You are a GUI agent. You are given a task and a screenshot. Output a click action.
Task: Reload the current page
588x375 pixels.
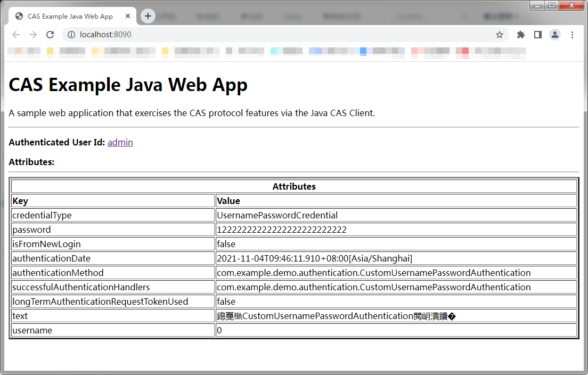pos(50,34)
